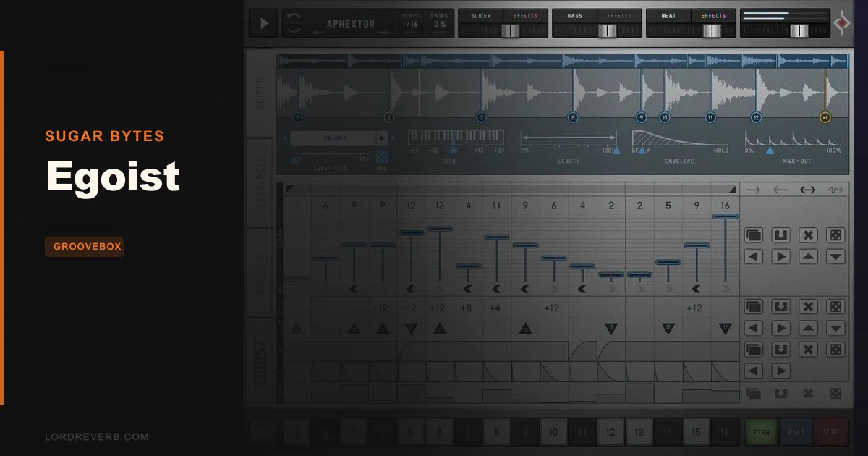The width and height of the screenshot is (868, 456).
Task: Open the DRUM 1 sample selector
Action: 333,138
